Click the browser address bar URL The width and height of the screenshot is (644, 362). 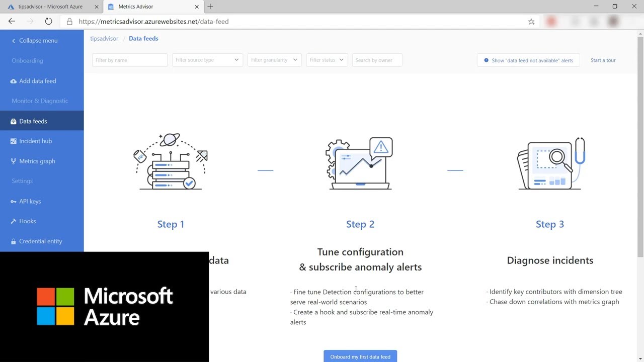[154, 22]
